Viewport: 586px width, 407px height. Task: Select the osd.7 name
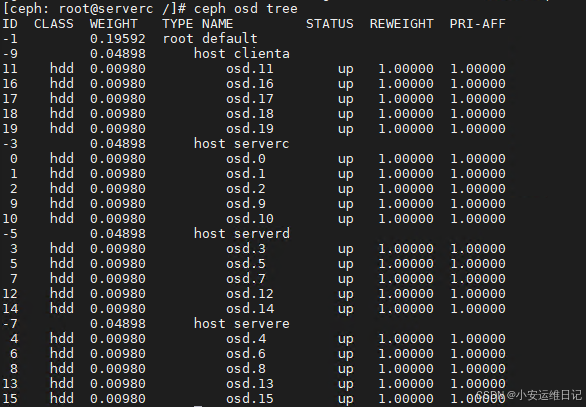tap(246, 279)
